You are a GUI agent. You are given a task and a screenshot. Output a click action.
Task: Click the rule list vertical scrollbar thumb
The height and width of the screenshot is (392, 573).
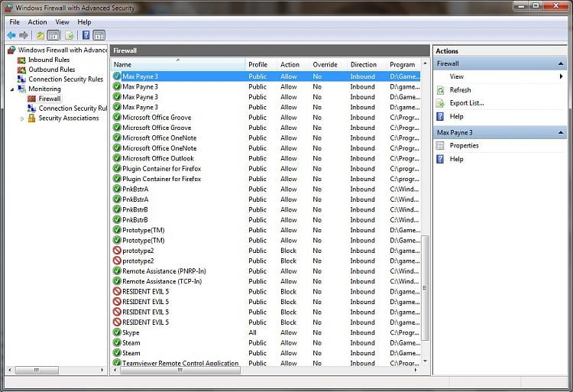[425, 288]
